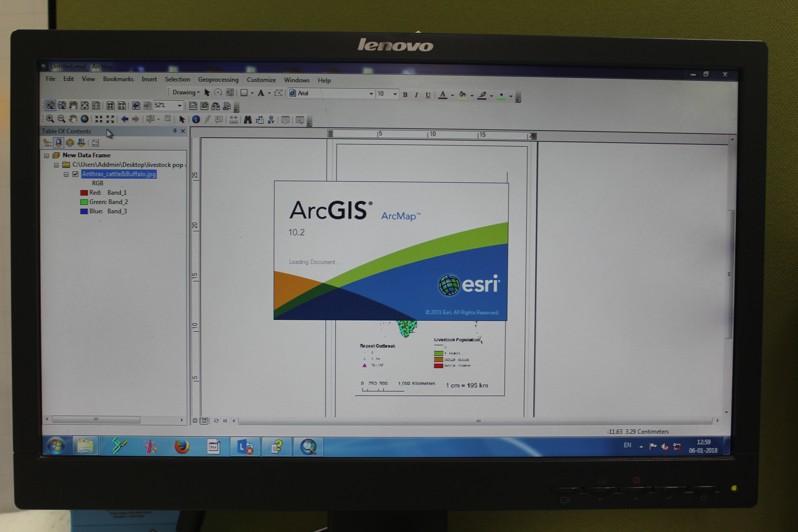Open the Customize menu
Image resolution: width=798 pixels, height=532 pixels.
pos(261,80)
